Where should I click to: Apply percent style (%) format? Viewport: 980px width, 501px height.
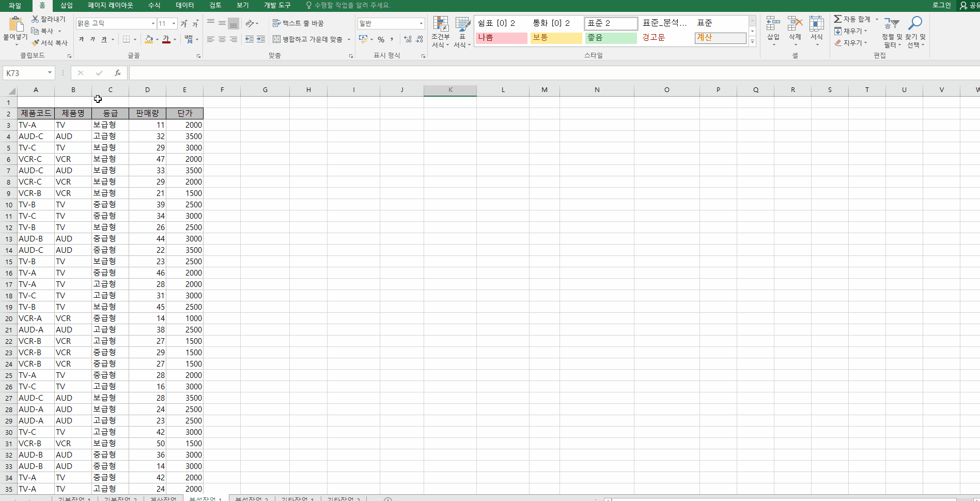click(381, 39)
